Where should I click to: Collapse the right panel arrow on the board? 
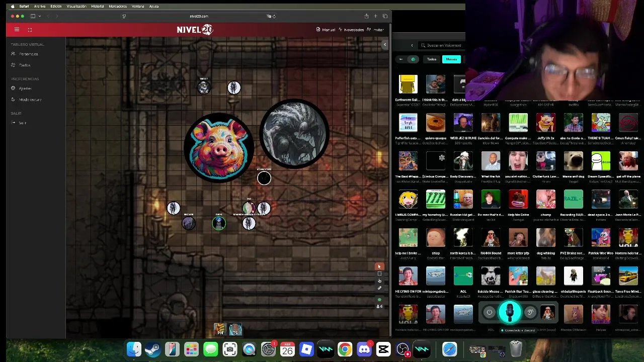pyautogui.click(x=384, y=45)
